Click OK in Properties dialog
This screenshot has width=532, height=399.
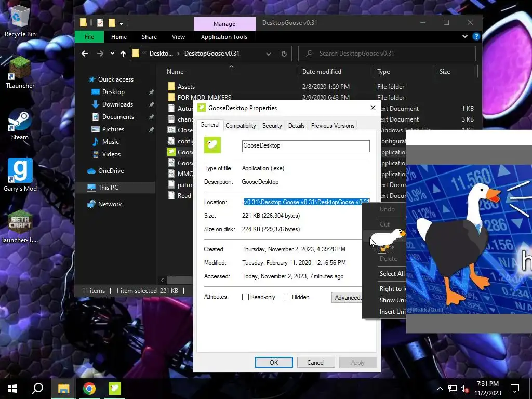coord(274,362)
